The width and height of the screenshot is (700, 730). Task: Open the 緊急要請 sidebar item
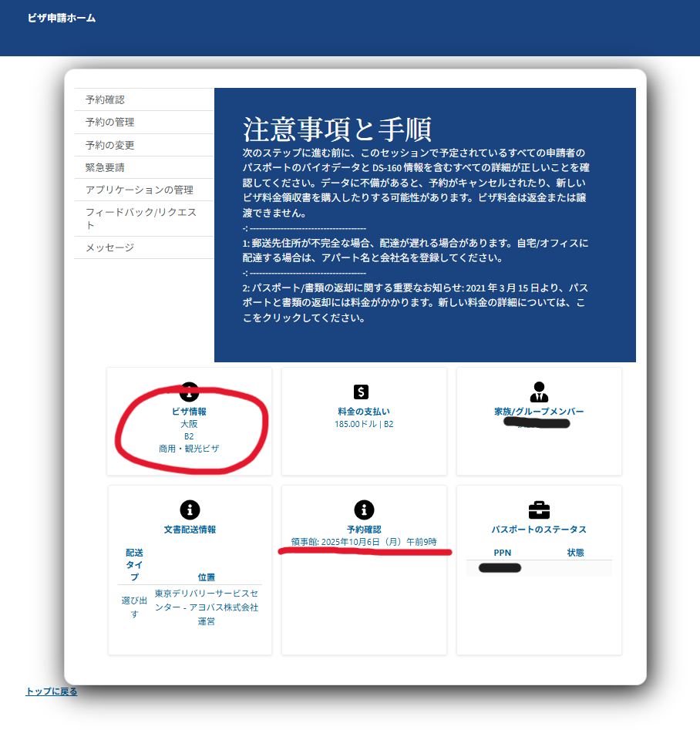(105, 167)
